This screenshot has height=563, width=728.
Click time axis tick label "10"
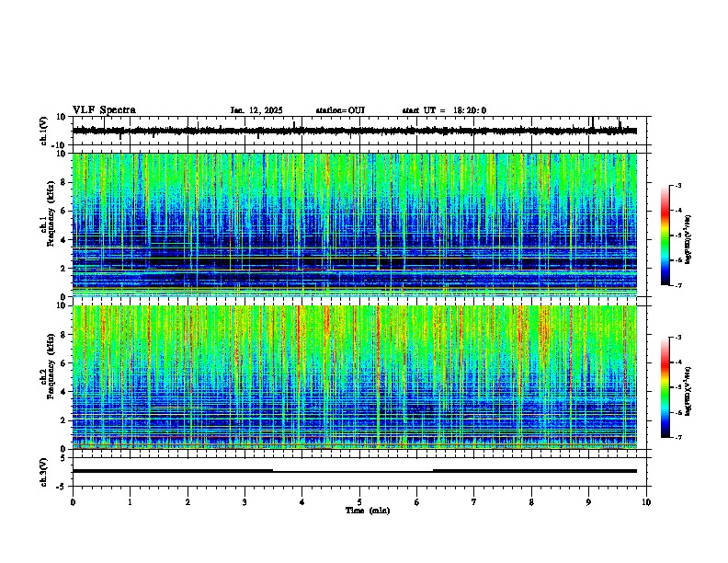click(646, 502)
